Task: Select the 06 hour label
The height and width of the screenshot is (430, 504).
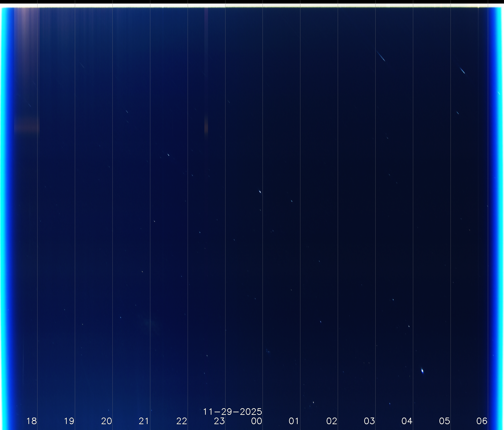Action: click(482, 421)
